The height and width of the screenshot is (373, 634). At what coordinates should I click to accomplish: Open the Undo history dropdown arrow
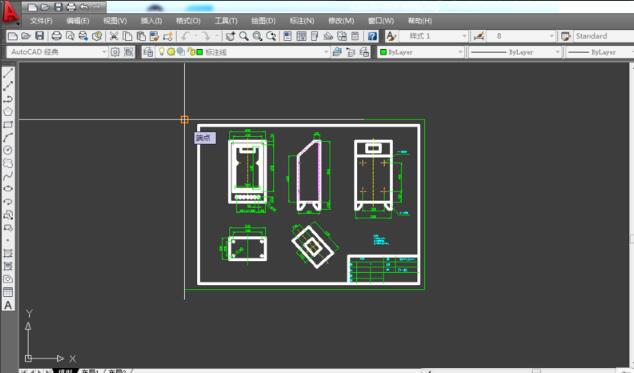196,36
